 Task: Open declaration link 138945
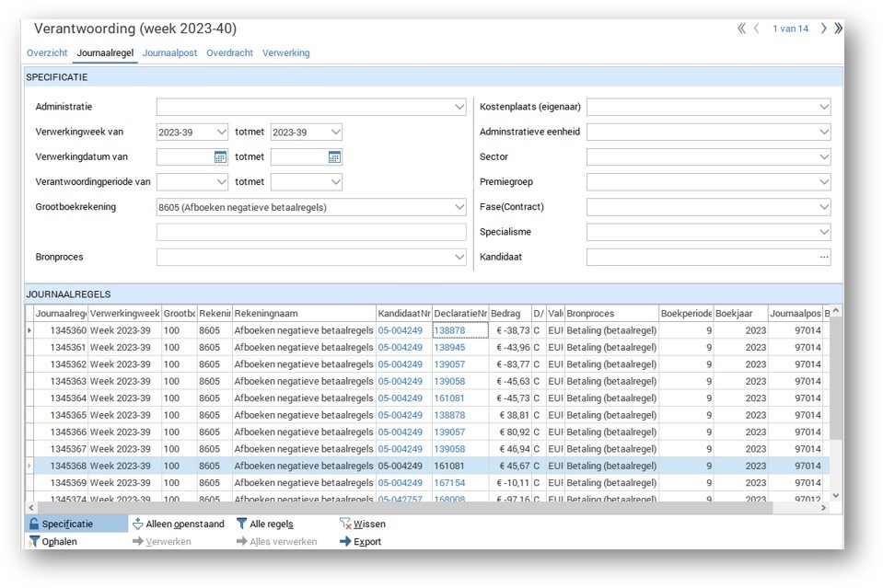[x=449, y=348]
